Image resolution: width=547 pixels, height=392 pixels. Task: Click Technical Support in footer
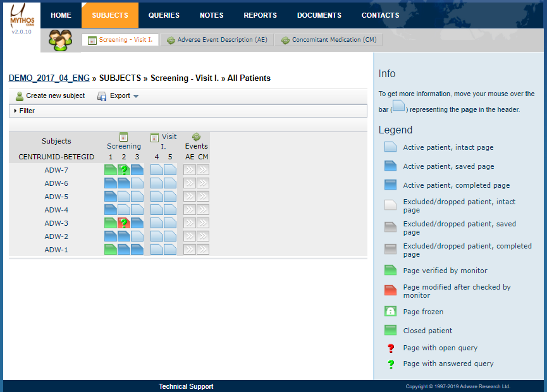pos(186,386)
